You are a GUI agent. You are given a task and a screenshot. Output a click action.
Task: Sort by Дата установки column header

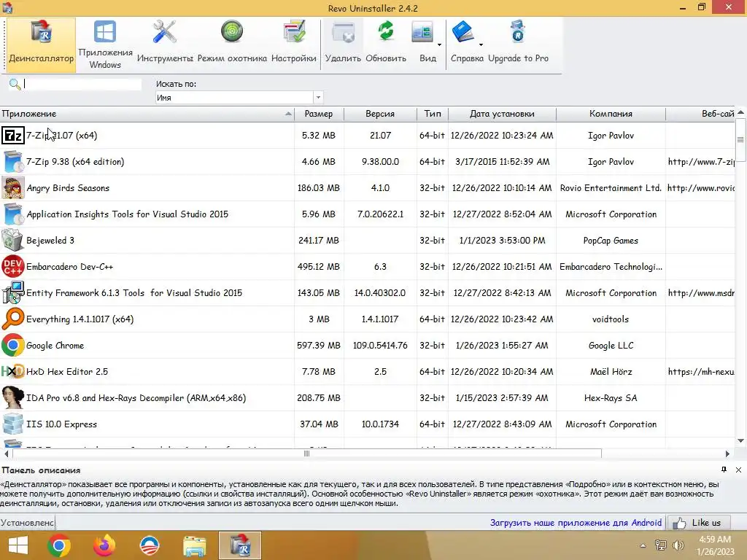[x=502, y=114]
